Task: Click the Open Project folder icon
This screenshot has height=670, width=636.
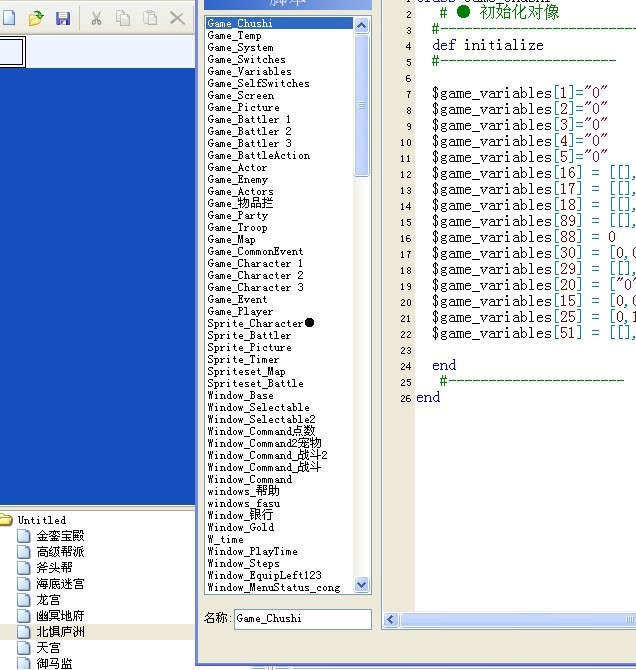Action: (x=36, y=18)
